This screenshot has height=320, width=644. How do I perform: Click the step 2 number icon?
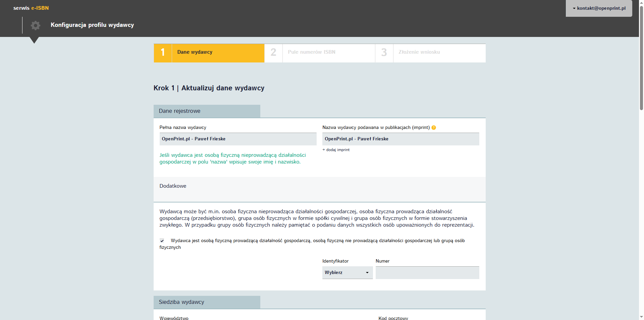pos(273,52)
